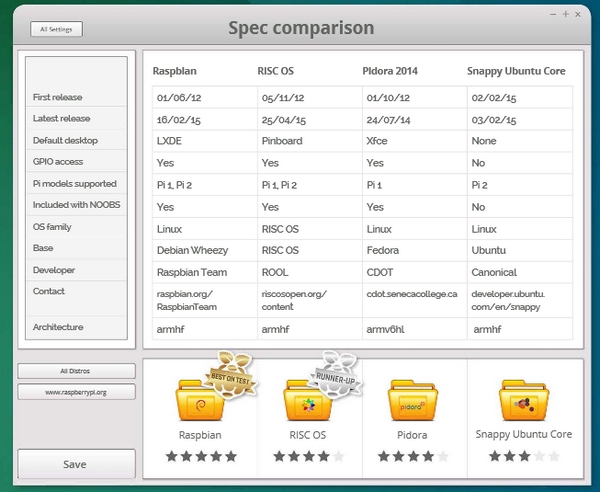Click the Best on Test badge
This screenshot has height=492, width=600.
pos(232,374)
